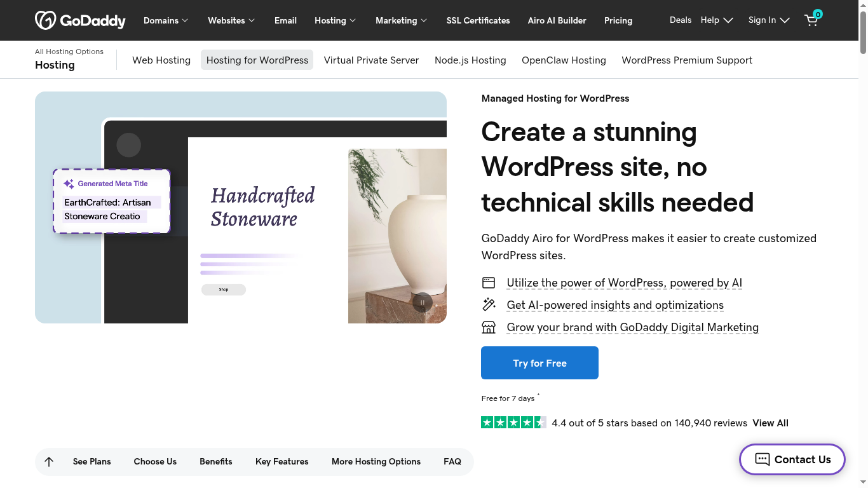Open WordPress Premium Support tab
Image resolution: width=868 pixels, height=488 pixels.
point(687,60)
